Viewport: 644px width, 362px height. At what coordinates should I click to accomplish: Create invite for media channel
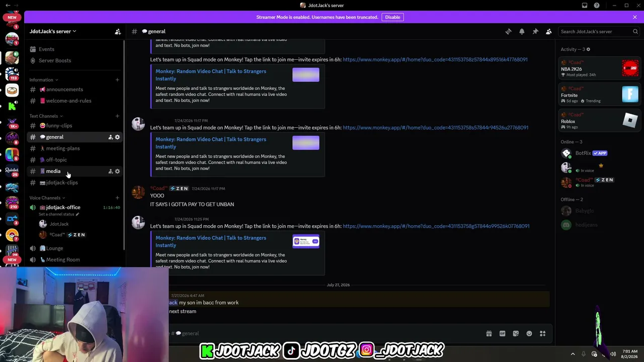110,171
